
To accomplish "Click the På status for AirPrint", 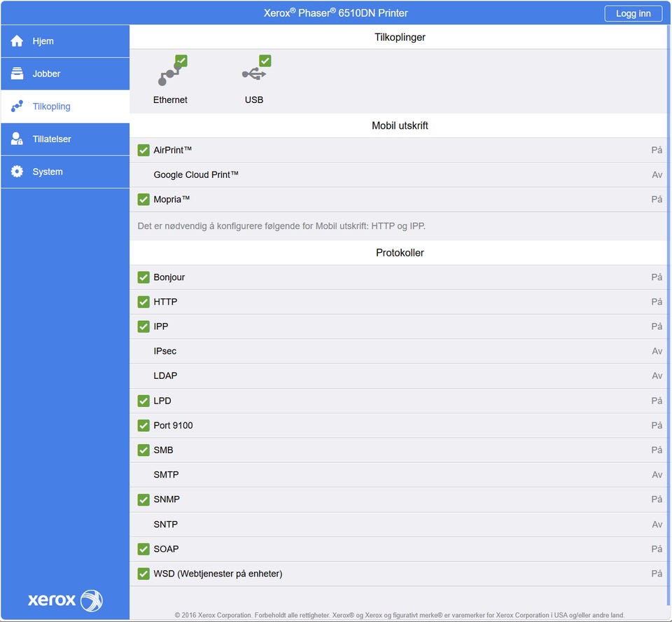I will coord(657,150).
